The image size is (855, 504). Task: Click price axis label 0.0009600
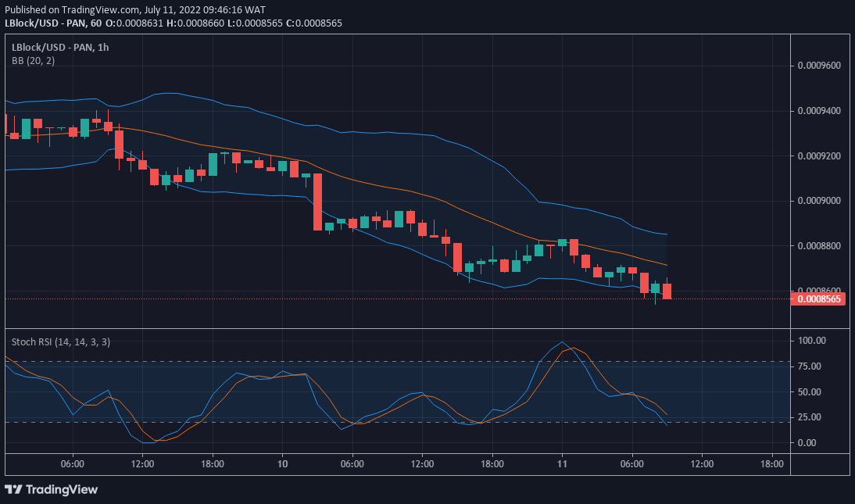[x=819, y=66]
